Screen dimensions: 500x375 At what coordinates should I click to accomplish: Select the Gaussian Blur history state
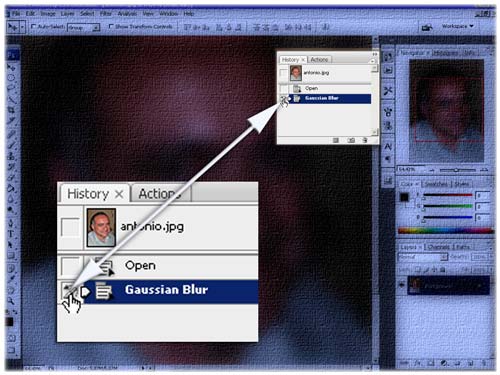[x=330, y=98]
